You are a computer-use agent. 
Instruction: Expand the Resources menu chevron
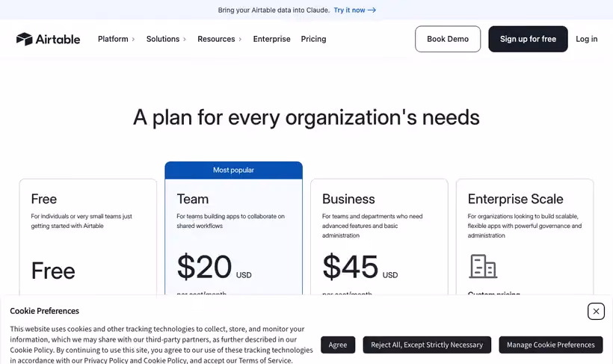(240, 39)
